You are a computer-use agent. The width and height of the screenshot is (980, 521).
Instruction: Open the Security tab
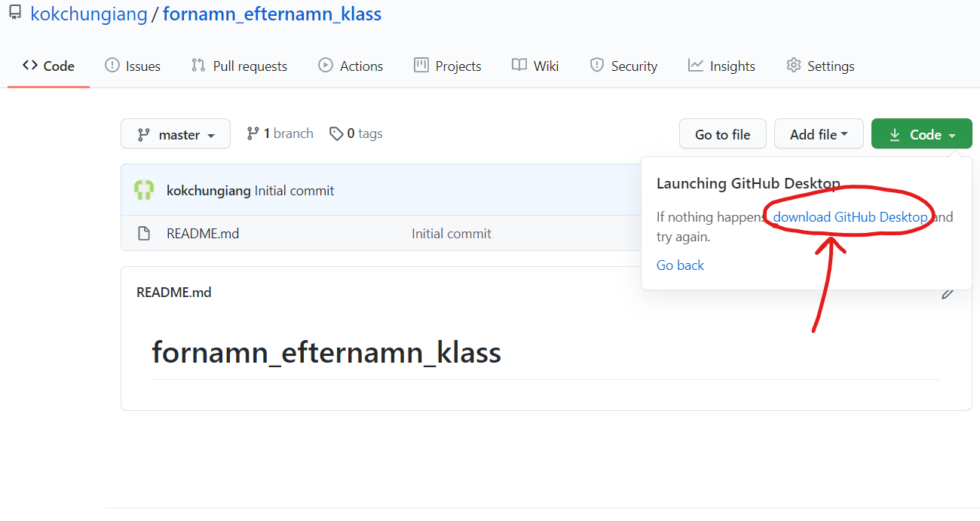tap(623, 66)
